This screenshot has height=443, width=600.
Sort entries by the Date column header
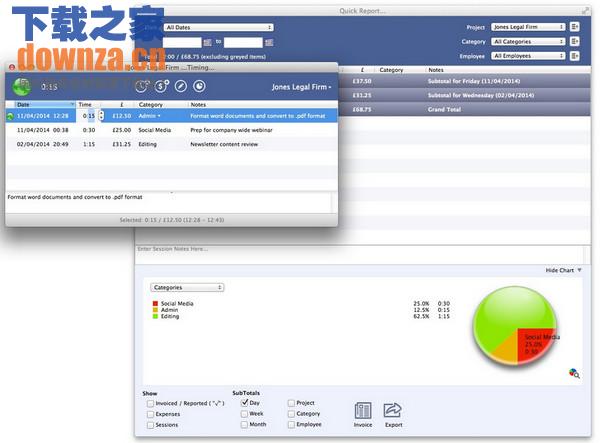click(40, 104)
